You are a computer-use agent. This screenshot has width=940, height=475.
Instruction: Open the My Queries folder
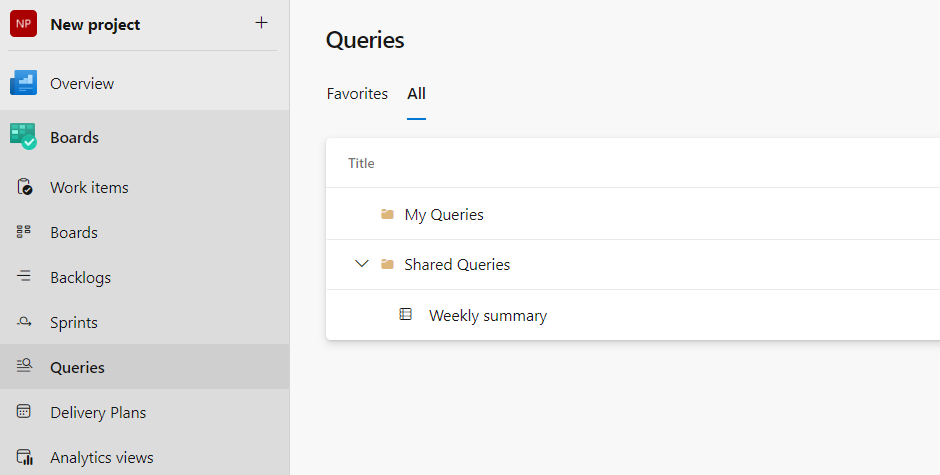(x=443, y=214)
